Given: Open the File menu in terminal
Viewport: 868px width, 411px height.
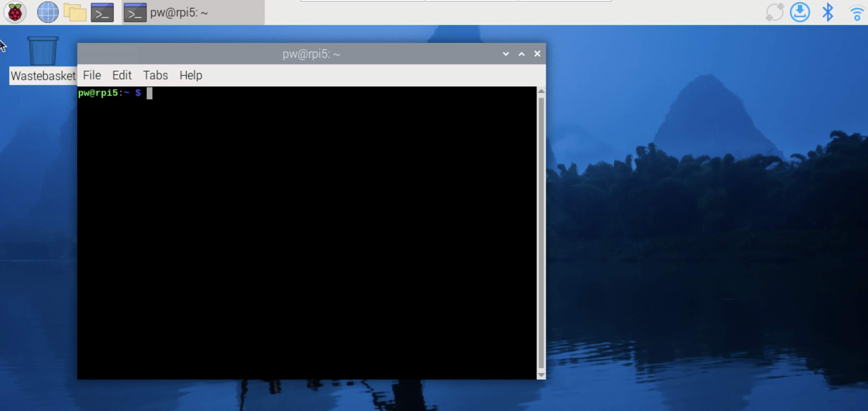Looking at the screenshot, I should [x=92, y=75].
